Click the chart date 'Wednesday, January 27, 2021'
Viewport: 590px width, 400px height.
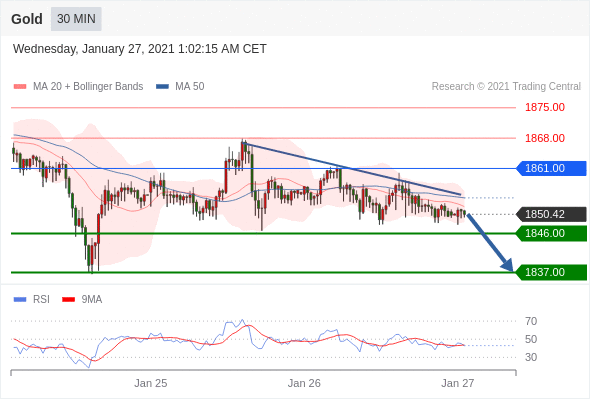(x=93, y=49)
